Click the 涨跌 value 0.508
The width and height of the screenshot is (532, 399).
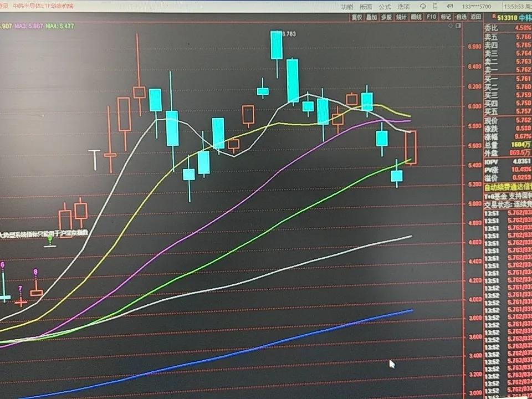(x=524, y=128)
